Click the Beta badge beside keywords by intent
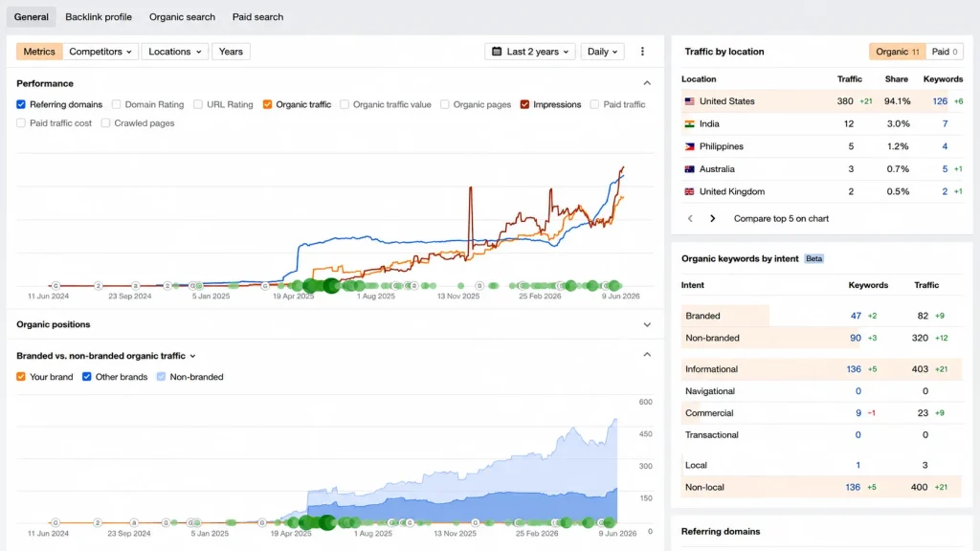 pos(813,258)
